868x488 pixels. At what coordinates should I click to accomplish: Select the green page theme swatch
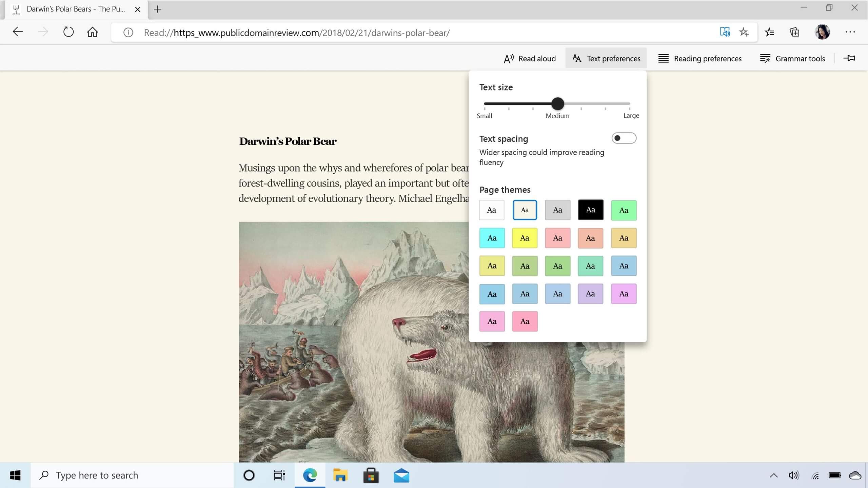click(624, 209)
